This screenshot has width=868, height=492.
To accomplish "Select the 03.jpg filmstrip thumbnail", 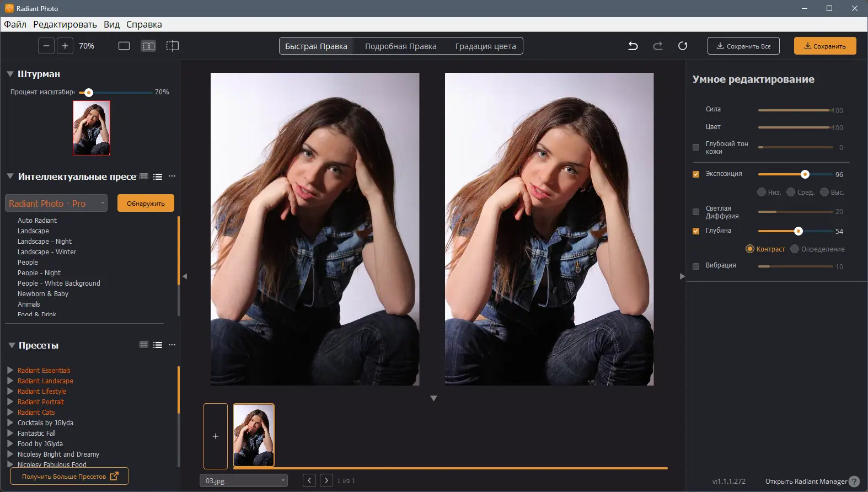I will point(254,436).
